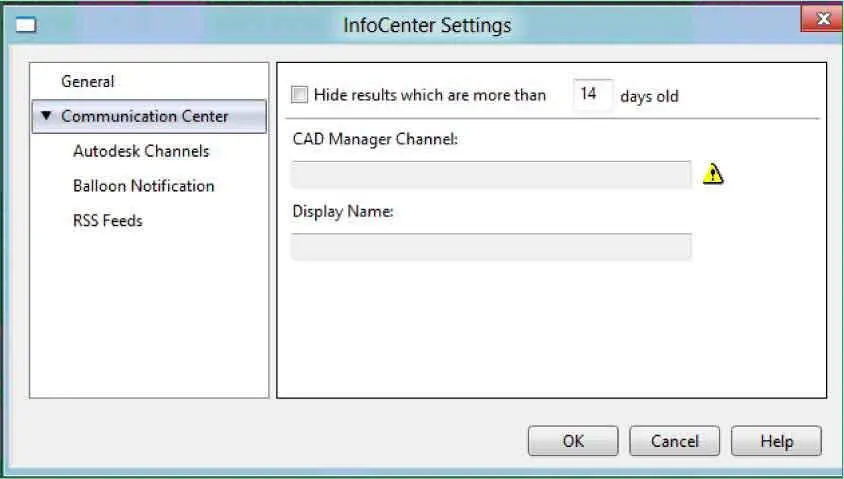Close the InfoCenter Settings window
Image resolution: width=844 pixels, height=479 pixels.
[823, 19]
